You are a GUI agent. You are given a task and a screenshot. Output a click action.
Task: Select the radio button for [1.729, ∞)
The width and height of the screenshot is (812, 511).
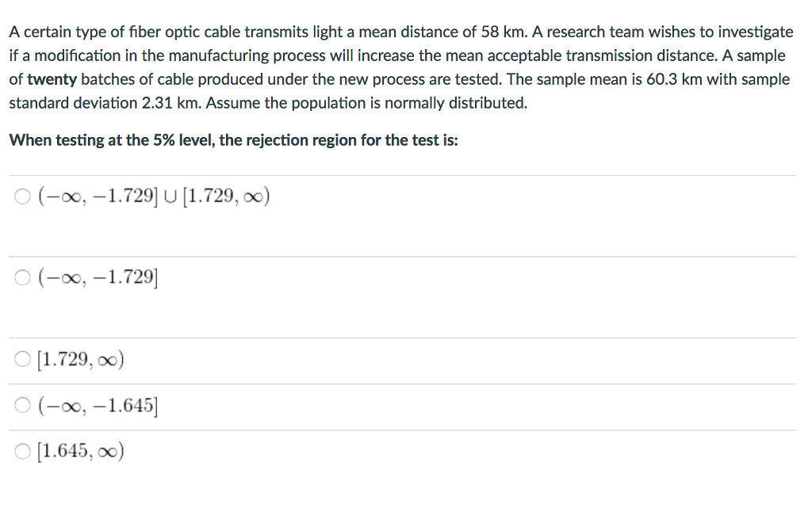tap(22, 358)
